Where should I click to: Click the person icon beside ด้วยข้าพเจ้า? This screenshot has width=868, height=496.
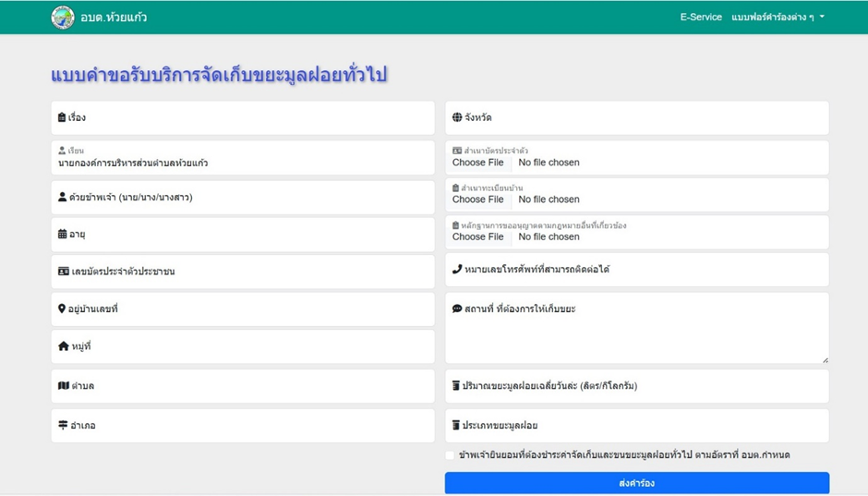63,198
